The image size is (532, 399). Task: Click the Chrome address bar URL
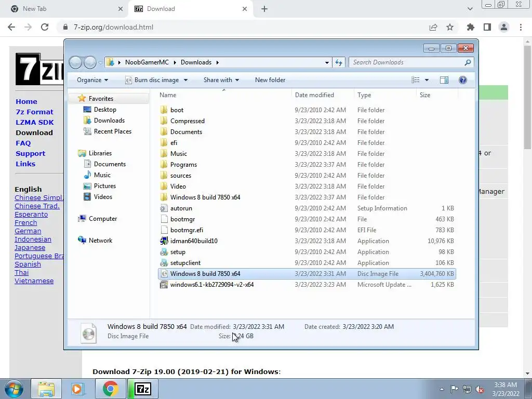tap(113, 27)
